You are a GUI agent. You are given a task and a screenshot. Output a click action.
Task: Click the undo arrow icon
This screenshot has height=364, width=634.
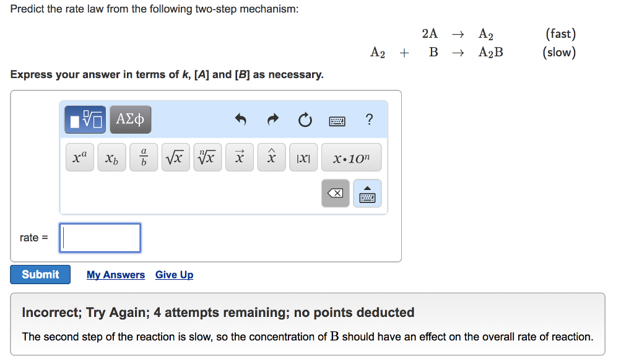241,119
